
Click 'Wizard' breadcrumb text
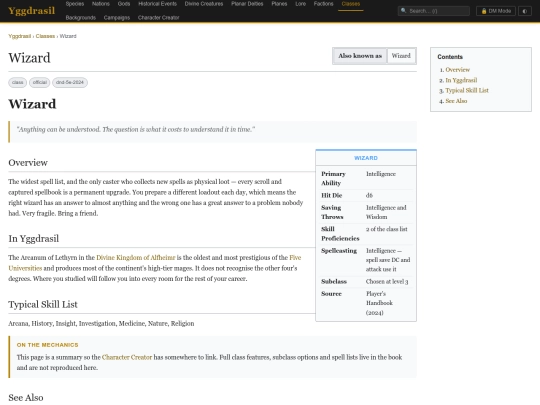coord(68,36)
